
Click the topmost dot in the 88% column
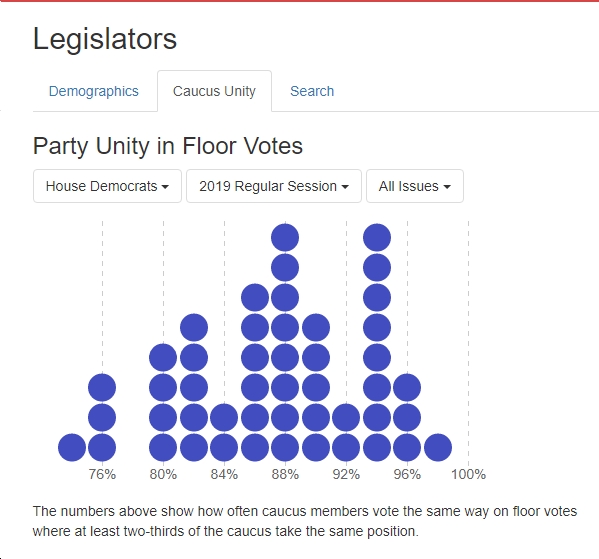click(x=285, y=238)
